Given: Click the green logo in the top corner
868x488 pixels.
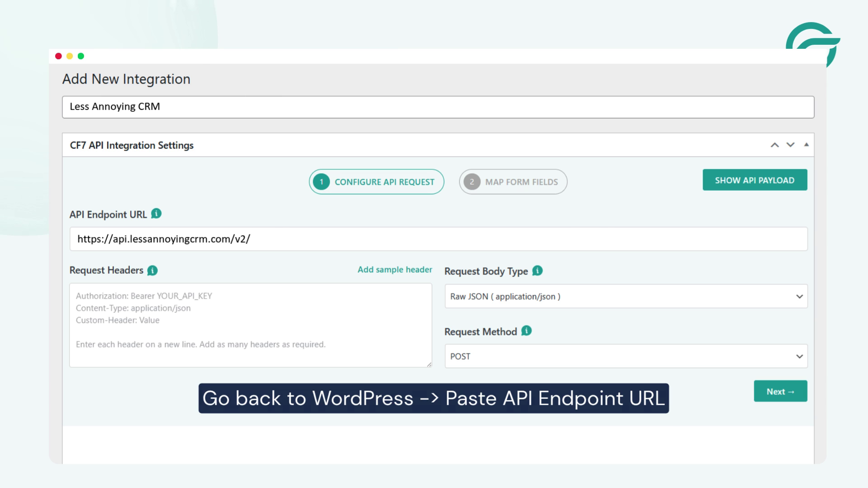Looking at the screenshot, I should [x=813, y=44].
